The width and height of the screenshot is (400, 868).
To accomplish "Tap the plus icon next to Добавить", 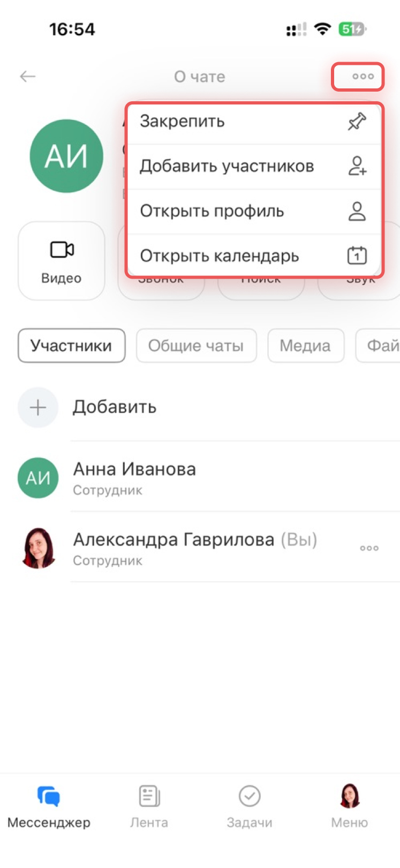I will coord(38,408).
